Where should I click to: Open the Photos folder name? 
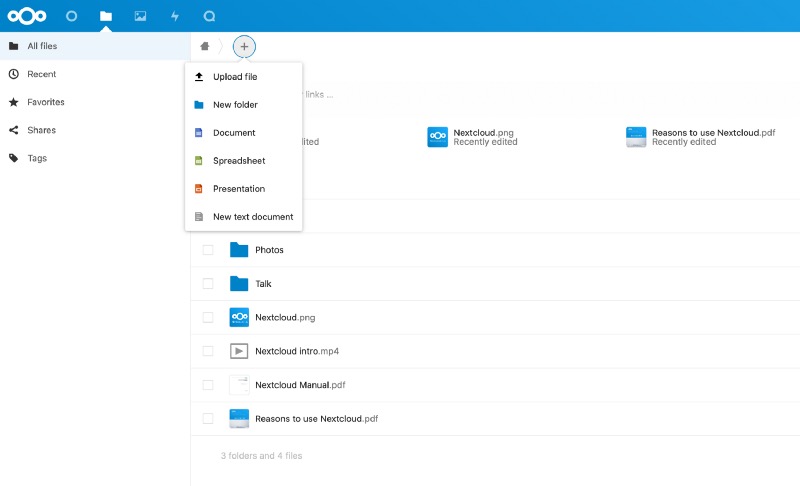(269, 250)
